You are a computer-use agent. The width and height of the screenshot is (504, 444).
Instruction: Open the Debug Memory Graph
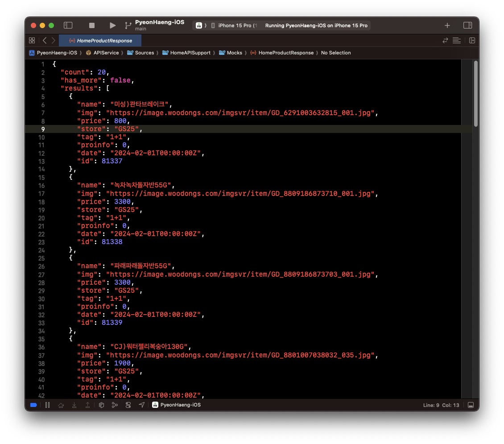pos(115,405)
